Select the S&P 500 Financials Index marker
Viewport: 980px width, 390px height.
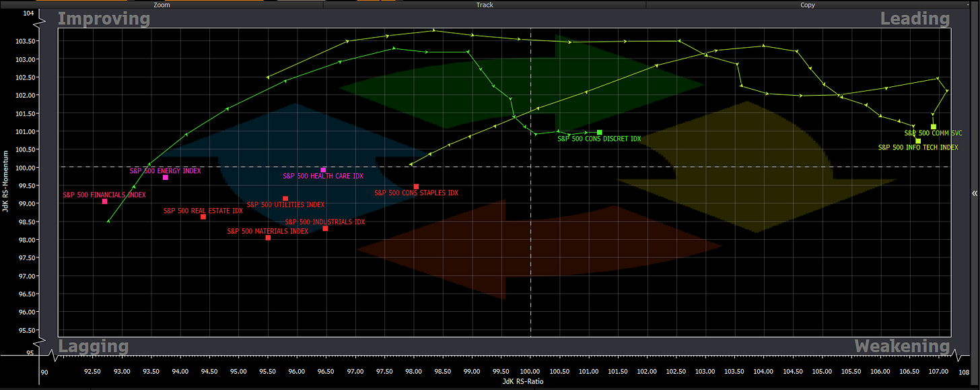[x=105, y=201]
